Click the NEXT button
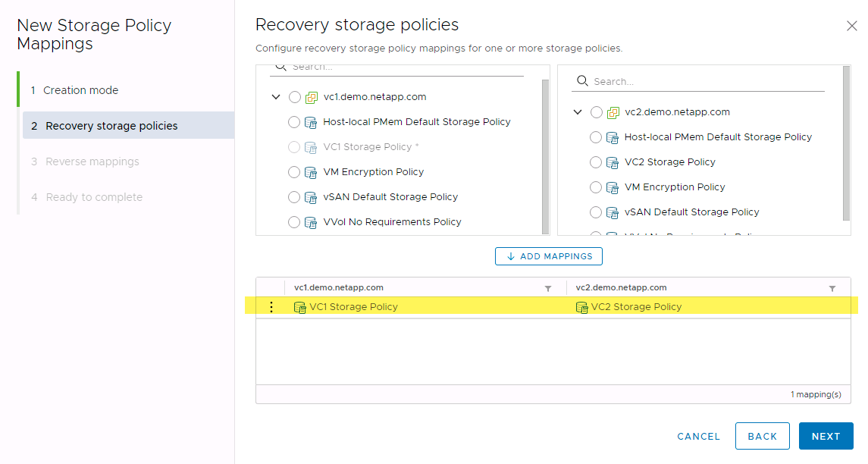Image resolution: width=868 pixels, height=464 pixels. (826, 436)
